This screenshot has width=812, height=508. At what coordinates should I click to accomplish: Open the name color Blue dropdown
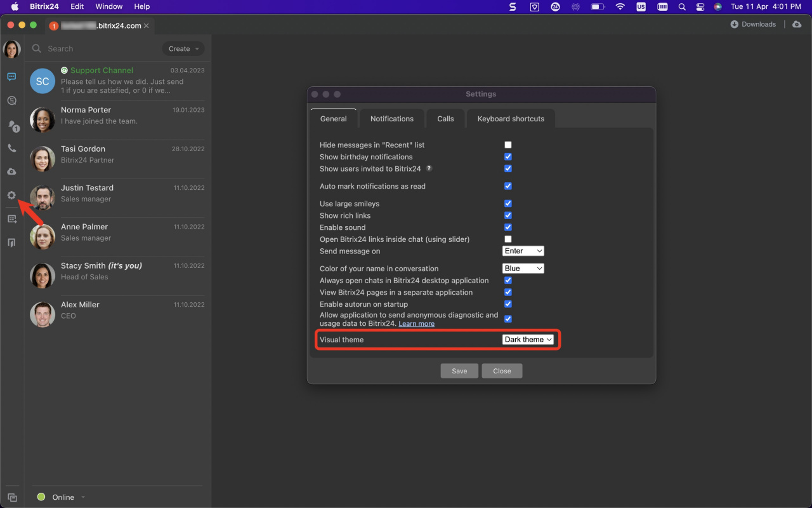point(523,269)
